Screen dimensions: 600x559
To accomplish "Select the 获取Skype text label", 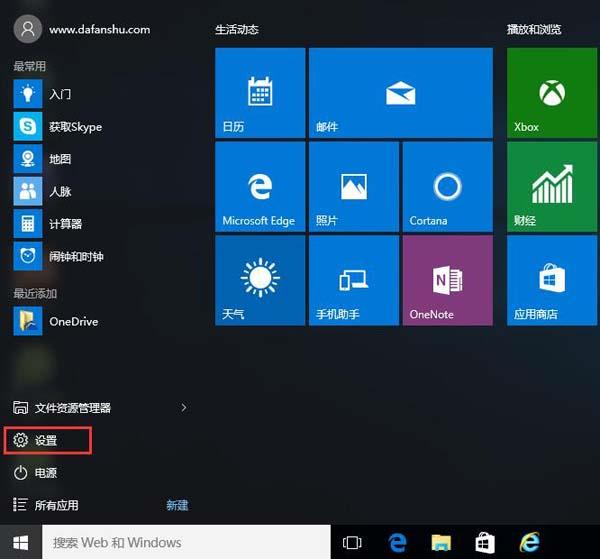I will click(x=75, y=127).
